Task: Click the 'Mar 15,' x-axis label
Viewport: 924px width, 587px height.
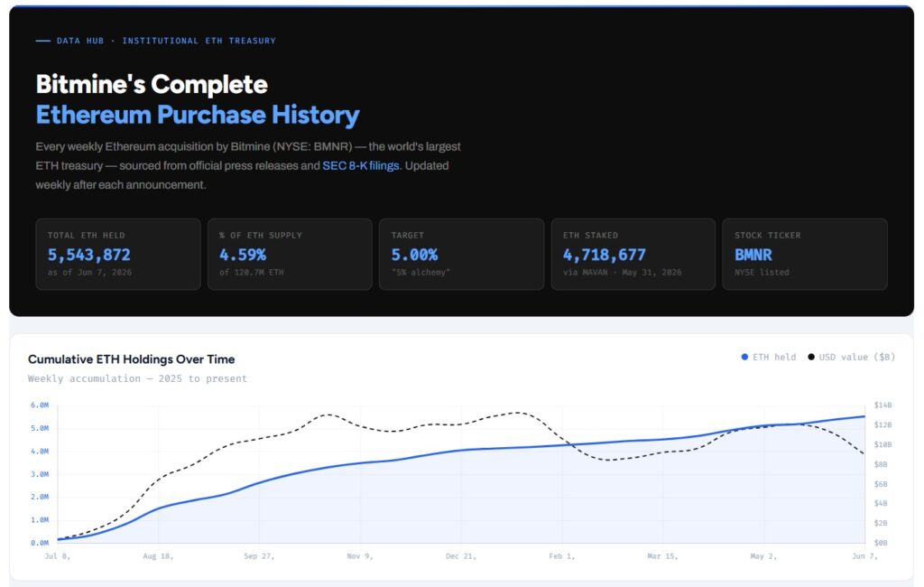Action: [x=662, y=556]
